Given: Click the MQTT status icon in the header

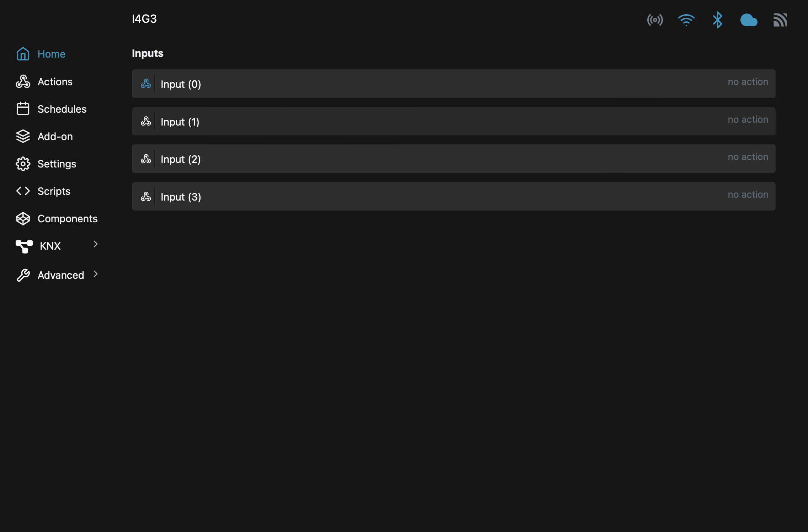Looking at the screenshot, I should coord(780,20).
